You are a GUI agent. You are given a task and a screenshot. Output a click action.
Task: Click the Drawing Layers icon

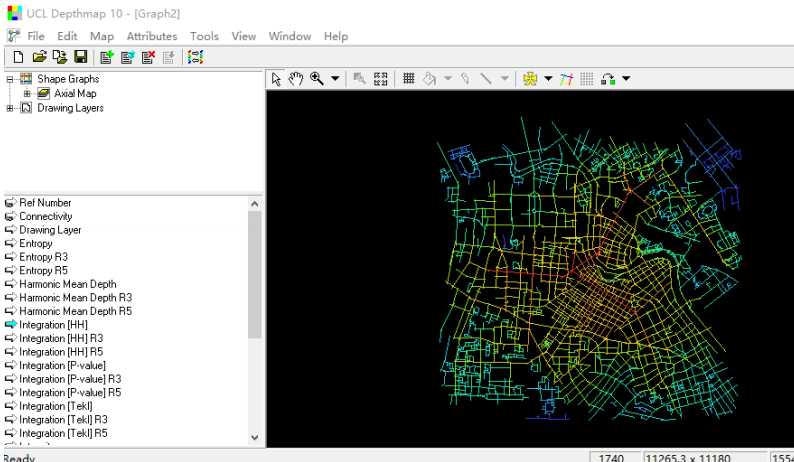[26, 108]
